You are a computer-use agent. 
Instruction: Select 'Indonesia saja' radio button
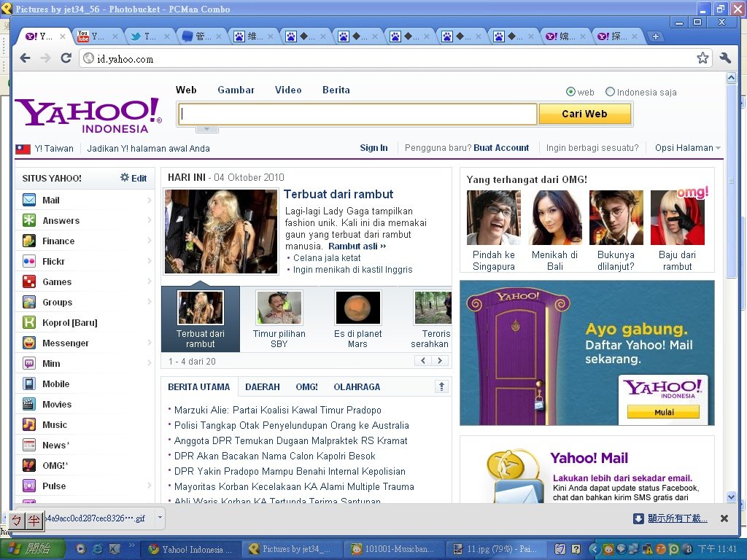pyautogui.click(x=610, y=92)
